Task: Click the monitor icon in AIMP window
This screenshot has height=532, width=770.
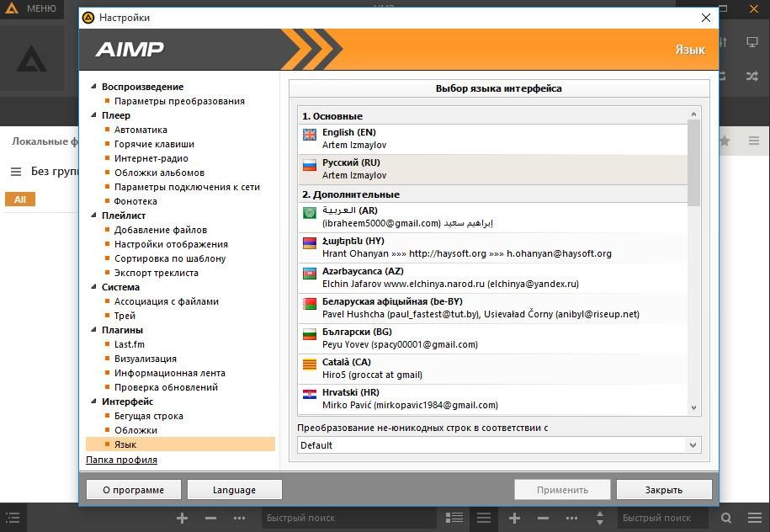Action: 751,42
